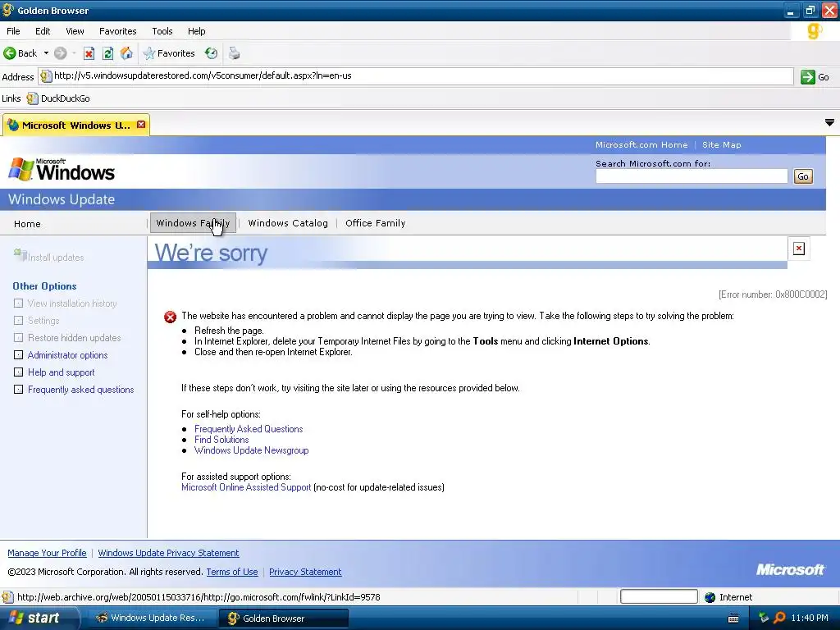Open the Office Family tab

coord(376,223)
